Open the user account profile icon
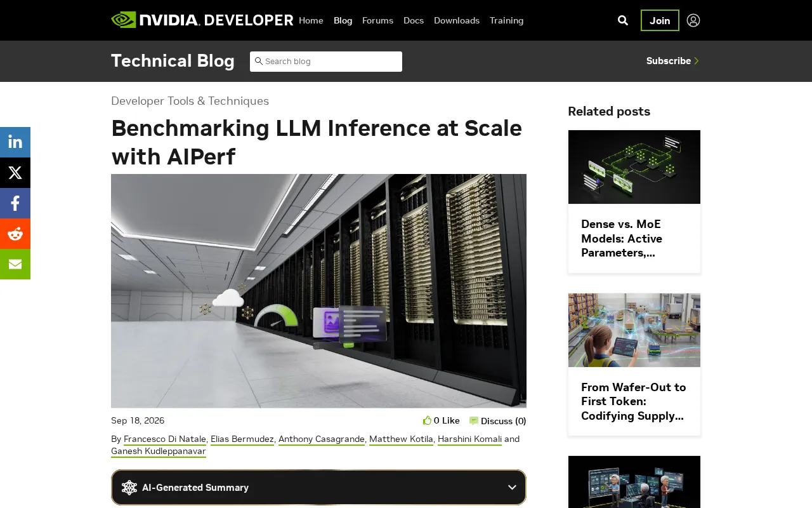 coord(693,20)
